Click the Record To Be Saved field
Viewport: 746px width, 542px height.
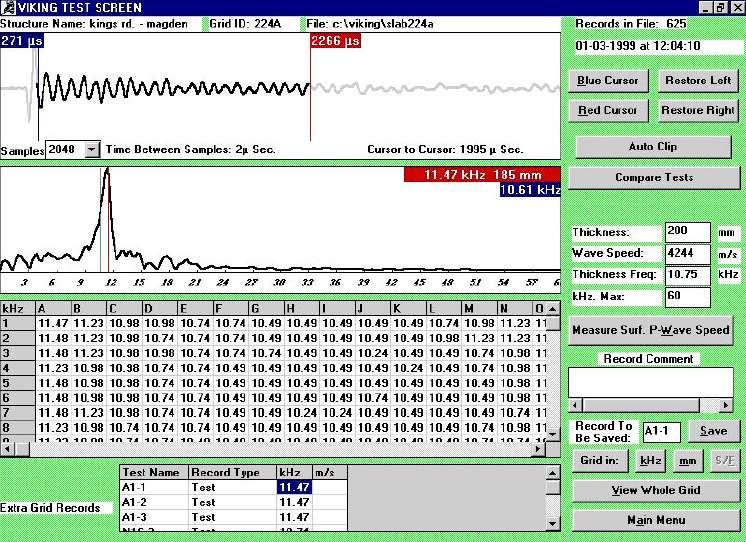coord(661,432)
